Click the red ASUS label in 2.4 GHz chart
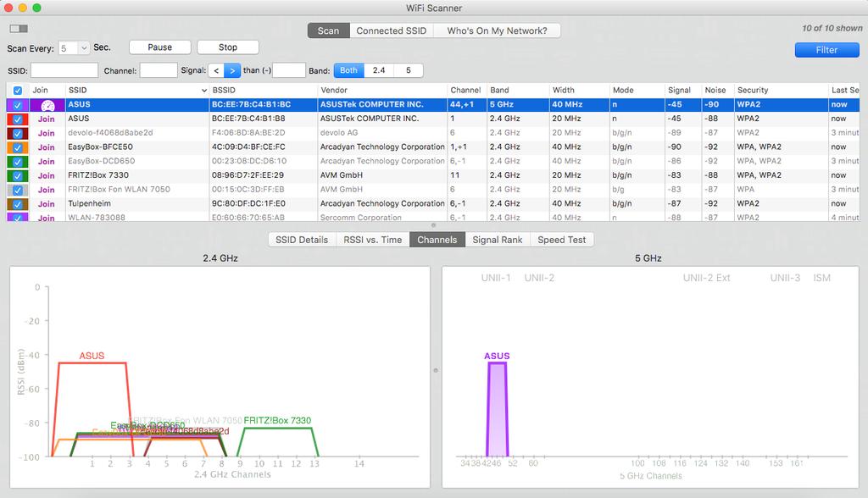The width and height of the screenshot is (868, 498). 92,356
